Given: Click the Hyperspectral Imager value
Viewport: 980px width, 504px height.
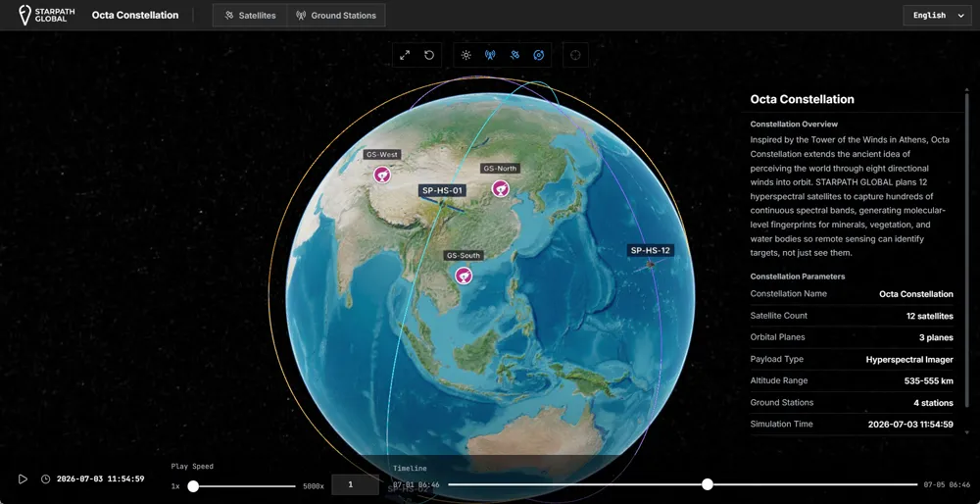Looking at the screenshot, I should coord(909,360).
